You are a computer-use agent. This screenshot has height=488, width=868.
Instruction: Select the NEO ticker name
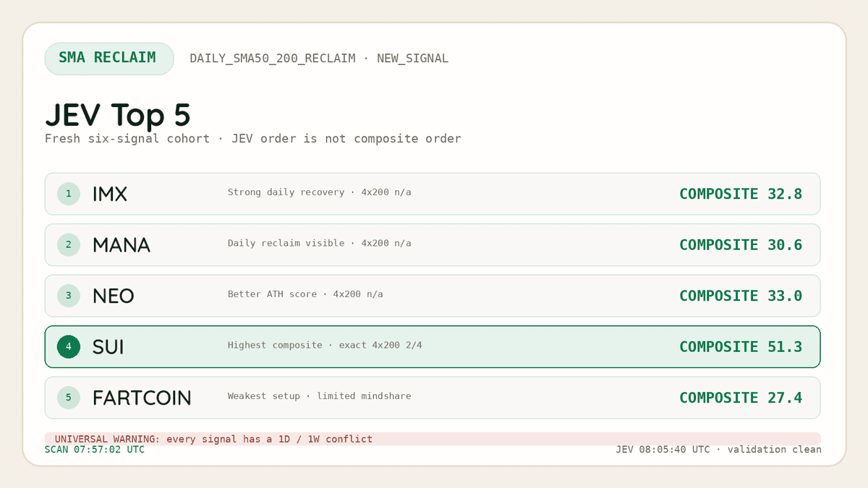point(114,296)
